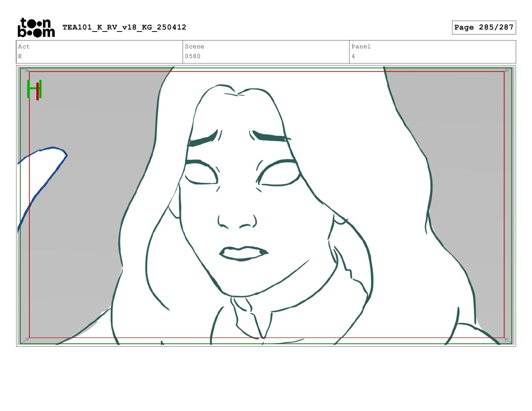Click the Toon Boom logo
The height and width of the screenshot is (411, 532).
[x=36, y=28]
